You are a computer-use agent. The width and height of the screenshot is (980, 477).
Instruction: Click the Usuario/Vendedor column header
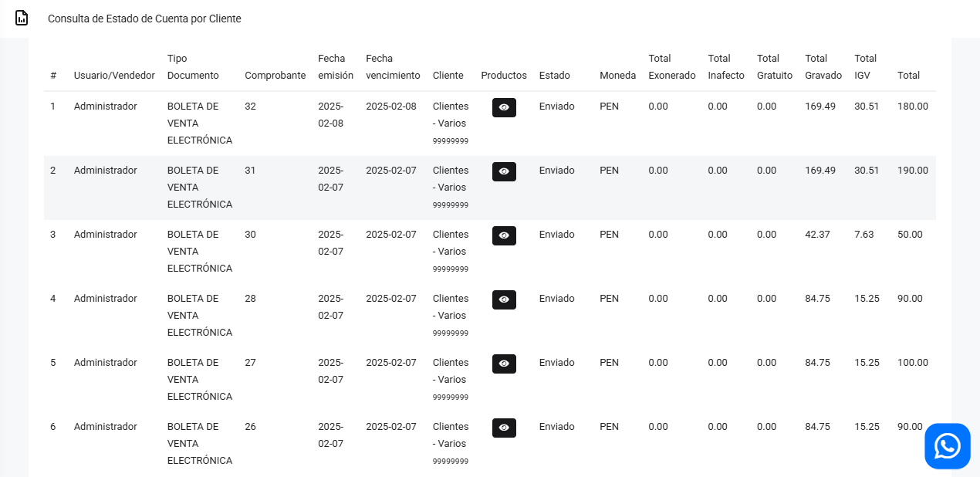(114, 76)
